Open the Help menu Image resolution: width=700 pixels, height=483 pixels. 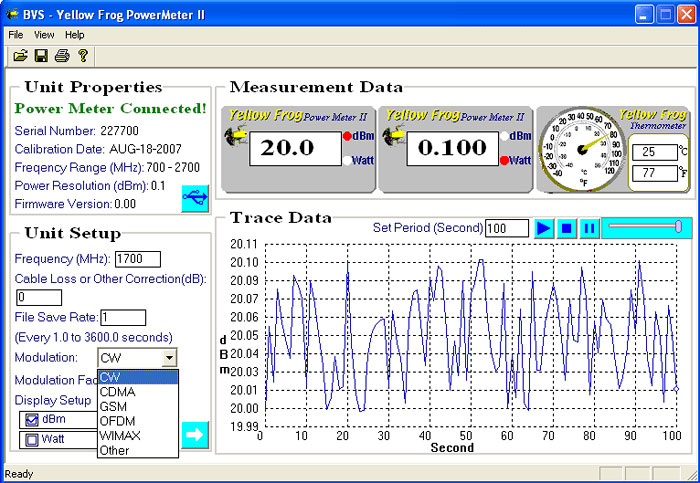pos(74,35)
